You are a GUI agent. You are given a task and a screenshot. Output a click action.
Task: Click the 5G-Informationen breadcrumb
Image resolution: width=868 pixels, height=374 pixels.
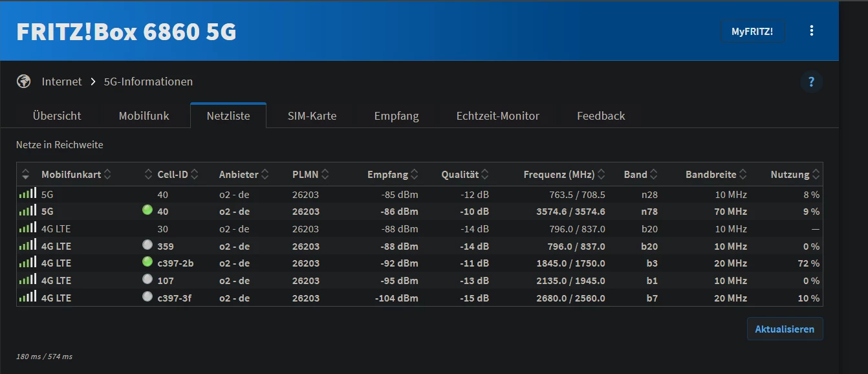pyautogui.click(x=148, y=82)
